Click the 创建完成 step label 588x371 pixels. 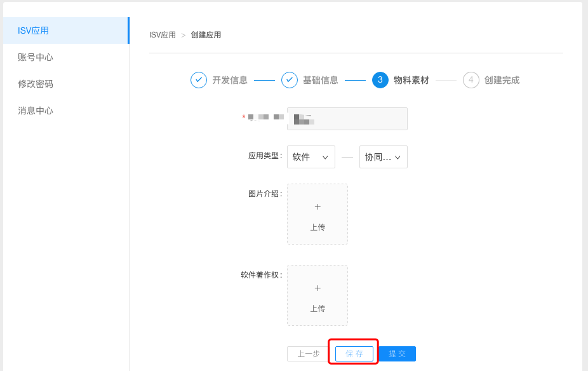(x=502, y=80)
